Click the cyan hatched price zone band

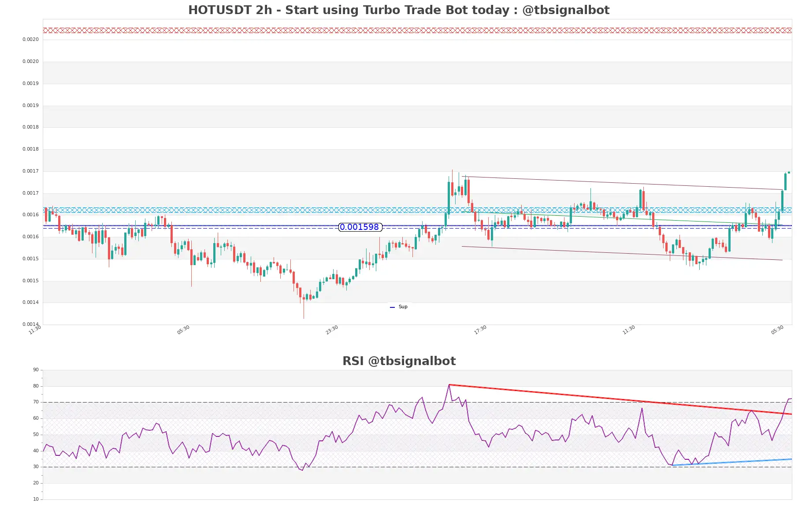[417, 210]
